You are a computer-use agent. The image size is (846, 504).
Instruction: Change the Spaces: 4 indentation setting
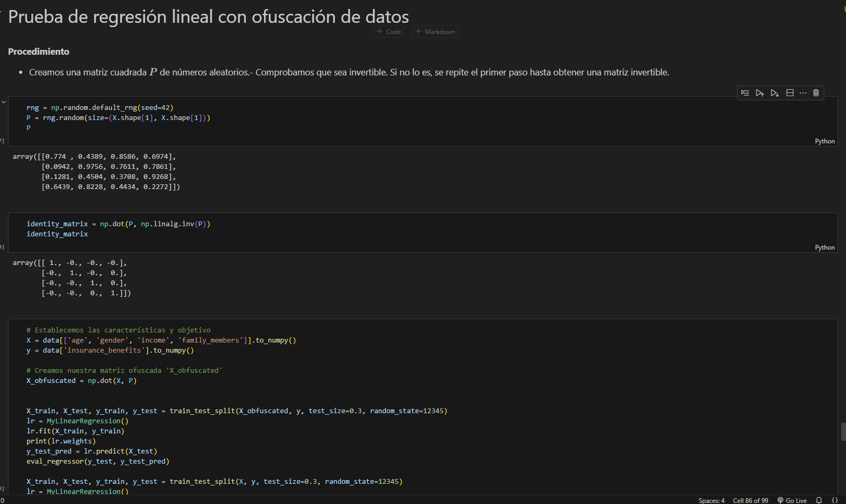711,500
